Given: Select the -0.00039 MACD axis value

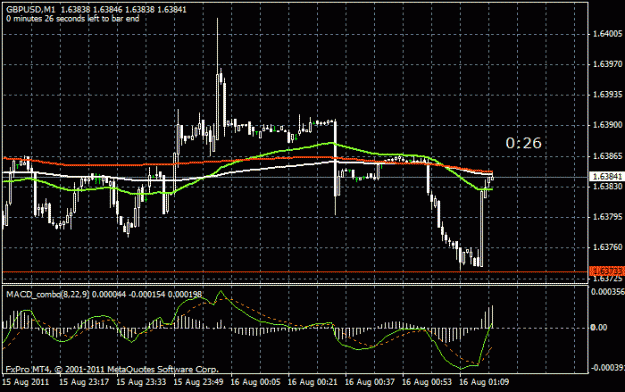Looking at the screenshot, I should (x=607, y=367).
